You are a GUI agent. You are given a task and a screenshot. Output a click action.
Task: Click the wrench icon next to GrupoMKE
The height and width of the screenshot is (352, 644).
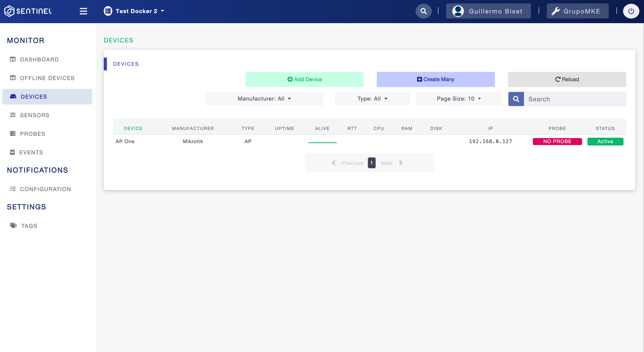pos(555,11)
